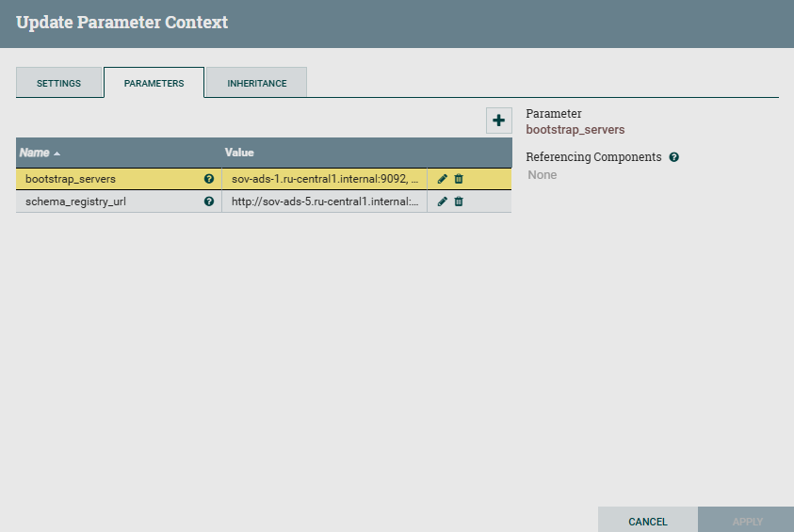The height and width of the screenshot is (532, 794).
Task: Click the bootstrap_servers value cell
Action: coord(324,179)
